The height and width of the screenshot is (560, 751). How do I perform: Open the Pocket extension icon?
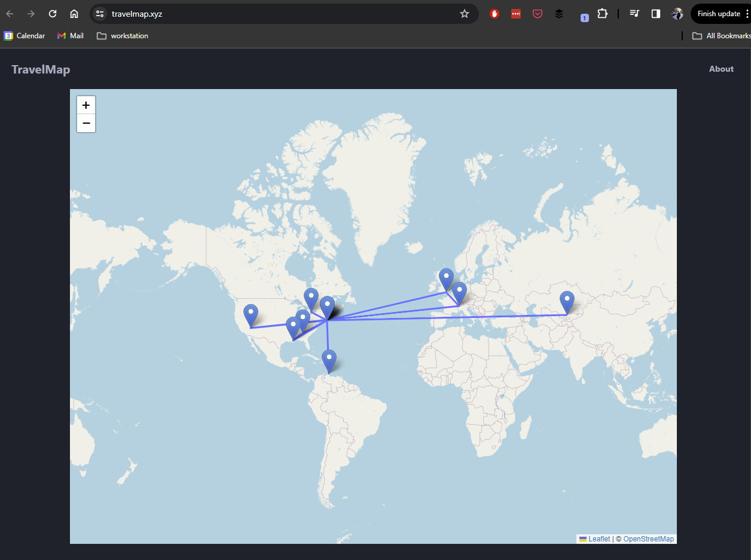(x=538, y=13)
